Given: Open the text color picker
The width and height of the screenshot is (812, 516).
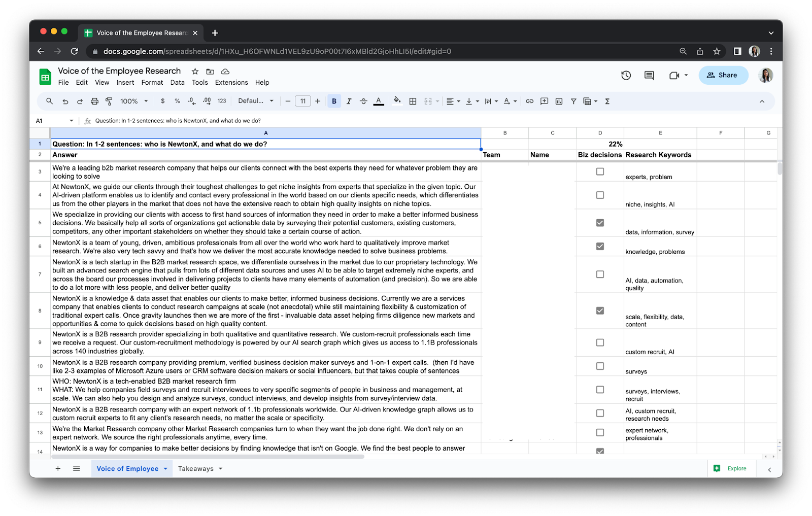Looking at the screenshot, I should point(379,101).
